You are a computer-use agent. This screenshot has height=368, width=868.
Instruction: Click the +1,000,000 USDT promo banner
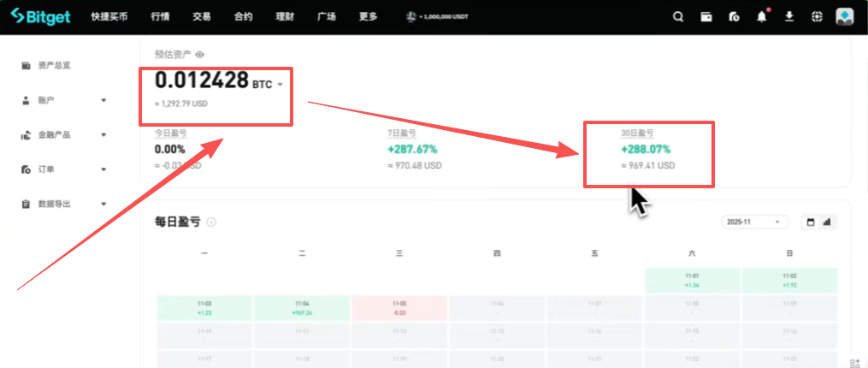(437, 16)
